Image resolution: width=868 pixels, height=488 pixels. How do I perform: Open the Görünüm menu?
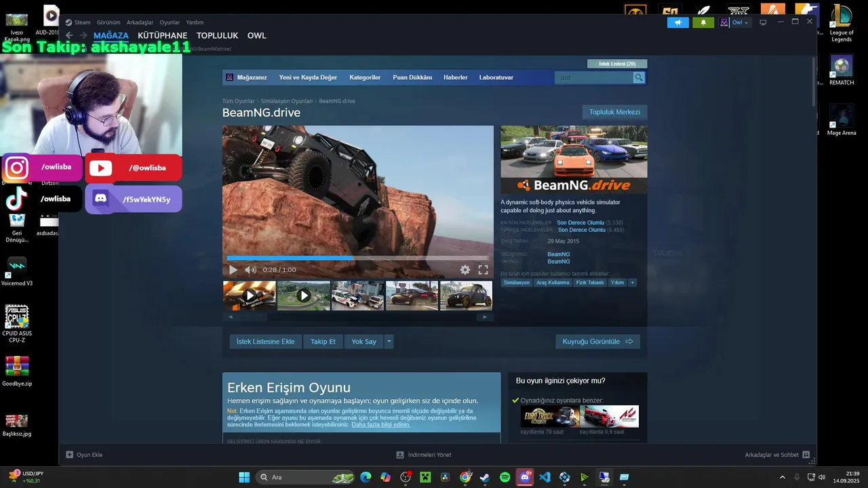click(x=108, y=22)
